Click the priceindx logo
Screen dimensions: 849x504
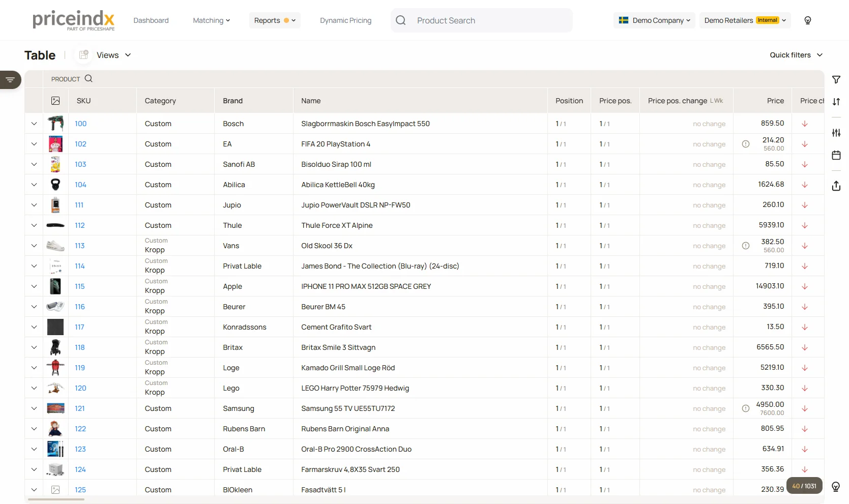74,20
